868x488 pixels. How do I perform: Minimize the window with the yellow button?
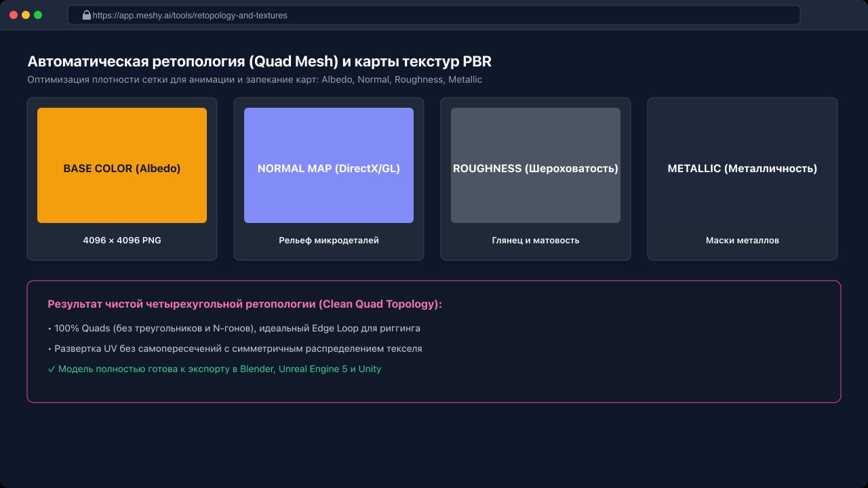click(x=26, y=15)
